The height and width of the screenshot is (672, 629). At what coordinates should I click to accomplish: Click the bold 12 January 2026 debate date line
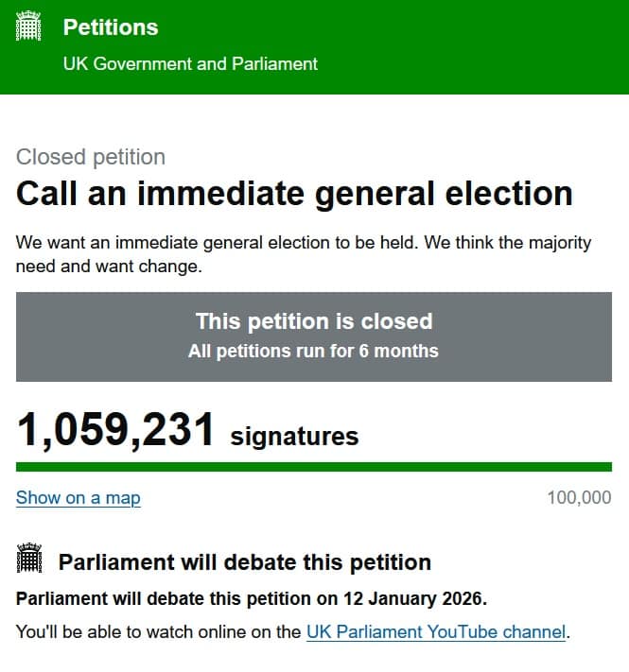point(251,599)
